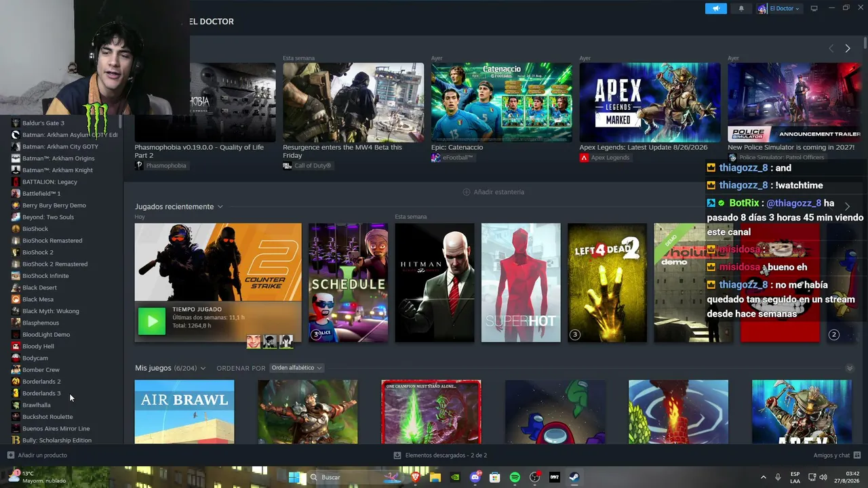Select Black Mesa in library list
Screen dimensions: 868x488
click(x=38, y=299)
